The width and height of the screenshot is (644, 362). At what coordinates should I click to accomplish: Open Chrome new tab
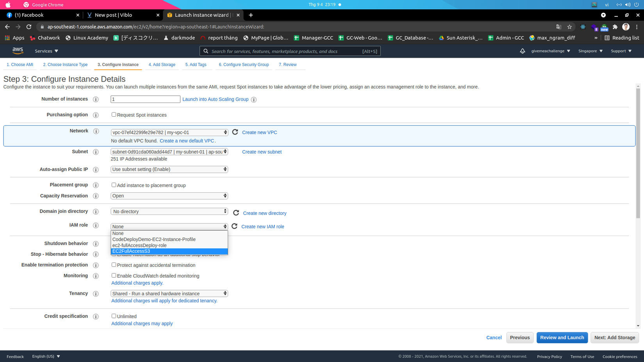click(x=251, y=15)
